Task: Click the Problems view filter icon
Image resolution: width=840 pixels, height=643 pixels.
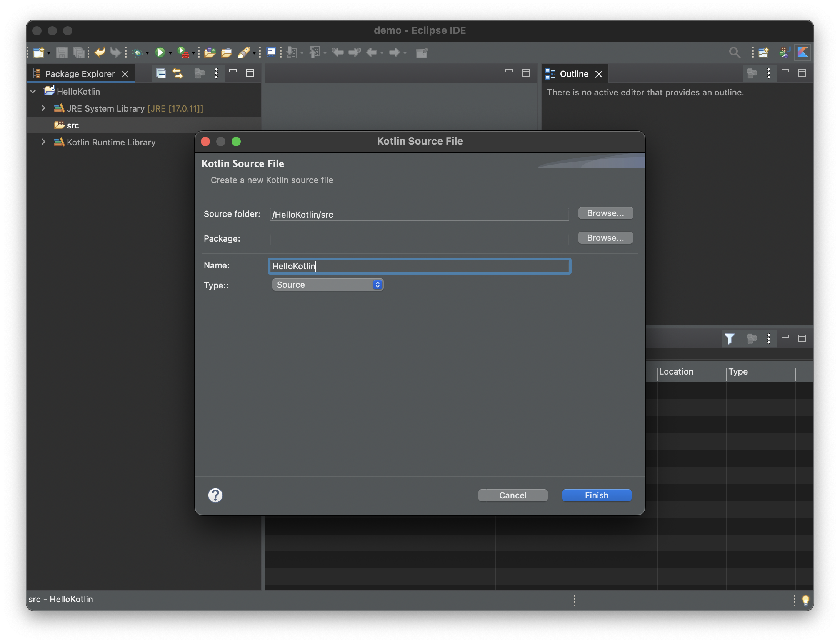Action: click(729, 338)
